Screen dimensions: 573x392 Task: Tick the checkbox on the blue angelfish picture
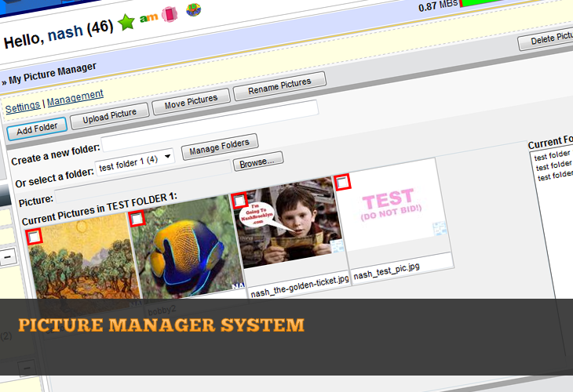137,219
